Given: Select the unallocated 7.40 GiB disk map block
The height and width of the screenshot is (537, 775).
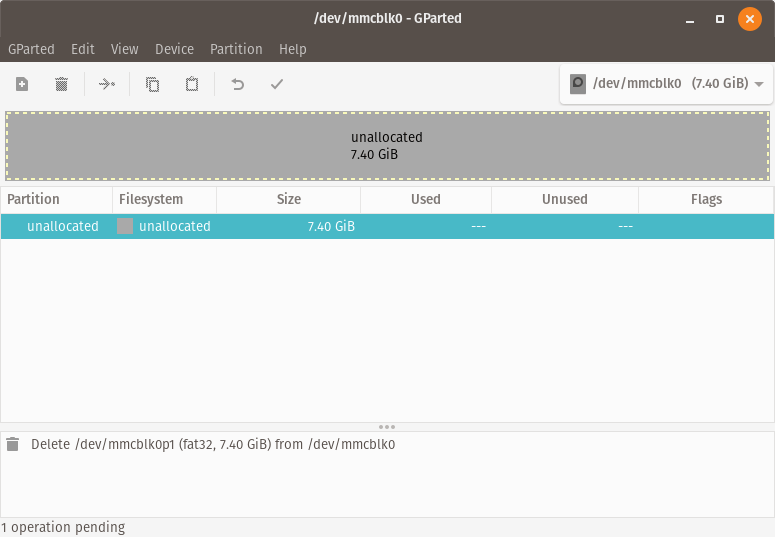Looking at the screenshot, I should 387,146.
